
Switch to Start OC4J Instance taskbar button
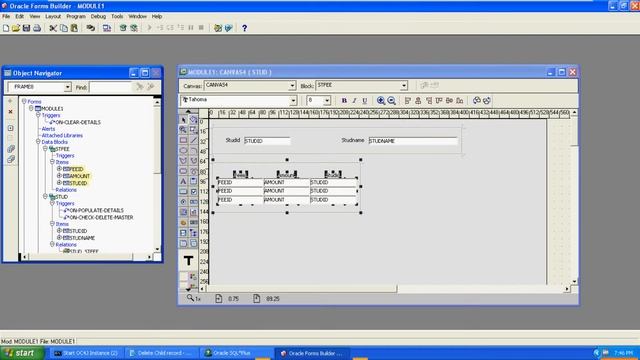(x=87, y=353)
